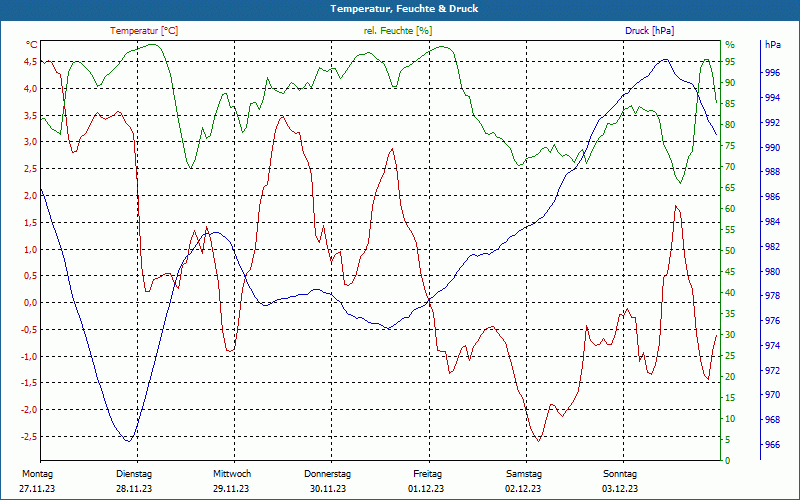Select the blue 'Druck [hPa]' legend label
Image resolution: width=800 pixels, height=500 pixels.
tap(649, 31)
